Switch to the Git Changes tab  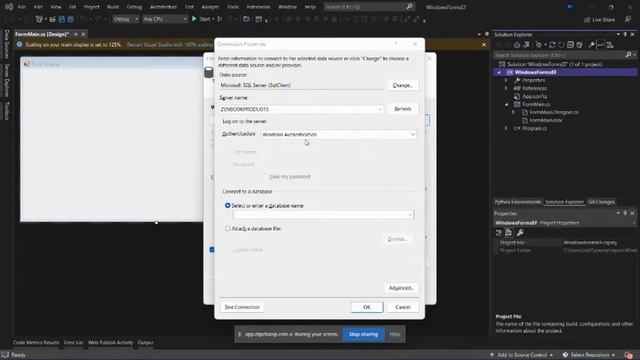(601, 202)
